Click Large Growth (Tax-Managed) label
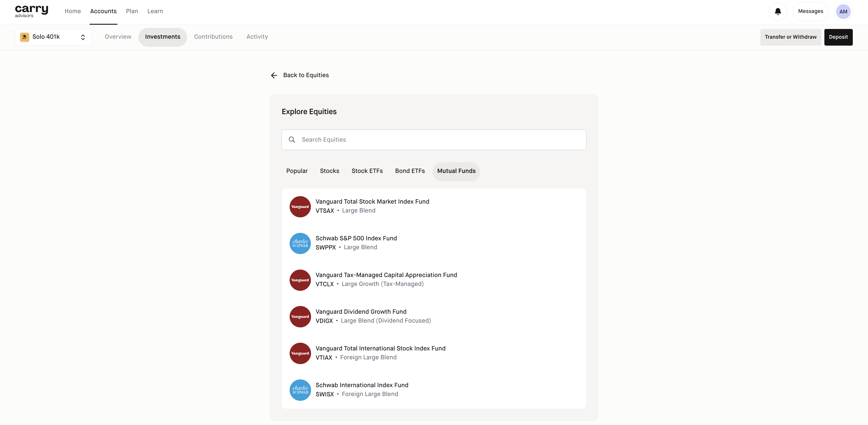The image size is (868, 425). click(x=382, y=284)
